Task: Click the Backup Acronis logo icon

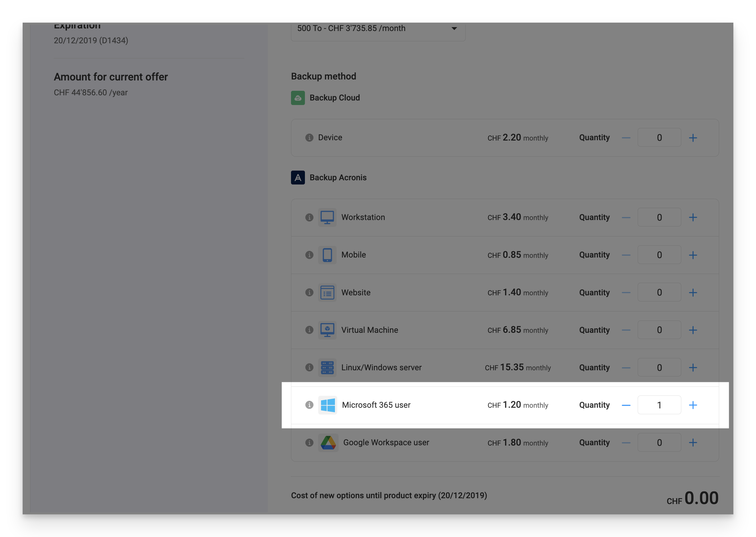Action: point(298,178)
